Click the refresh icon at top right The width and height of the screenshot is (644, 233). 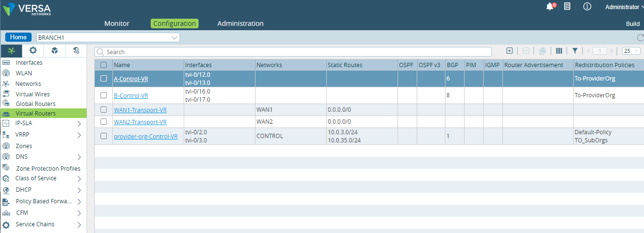point(640,37)
